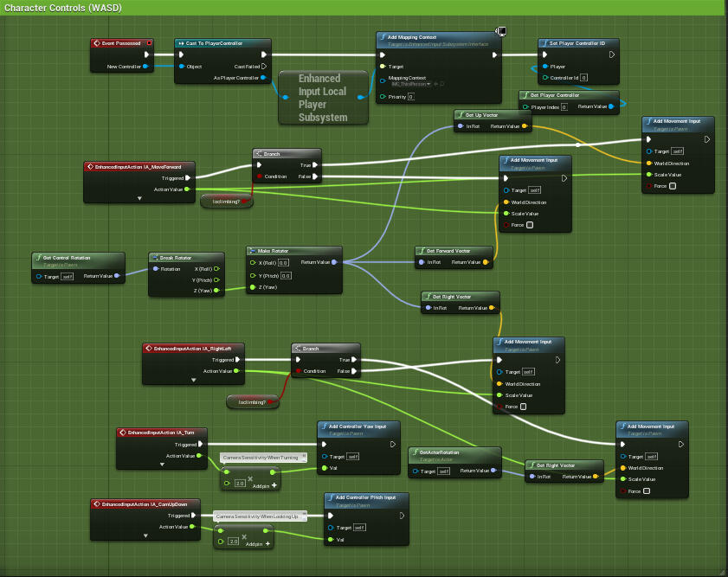Screen dimensions: 728x577
Task: Open the Mapping Context asset dropdown
Action: point(428,84)
